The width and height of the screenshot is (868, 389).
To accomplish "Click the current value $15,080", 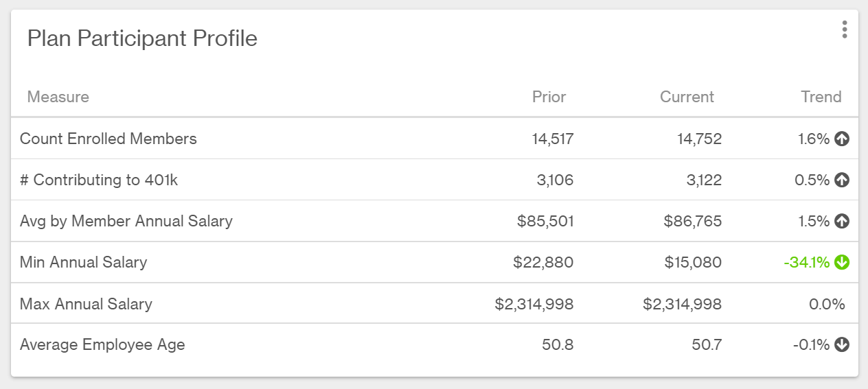I will tap(693, 262).
